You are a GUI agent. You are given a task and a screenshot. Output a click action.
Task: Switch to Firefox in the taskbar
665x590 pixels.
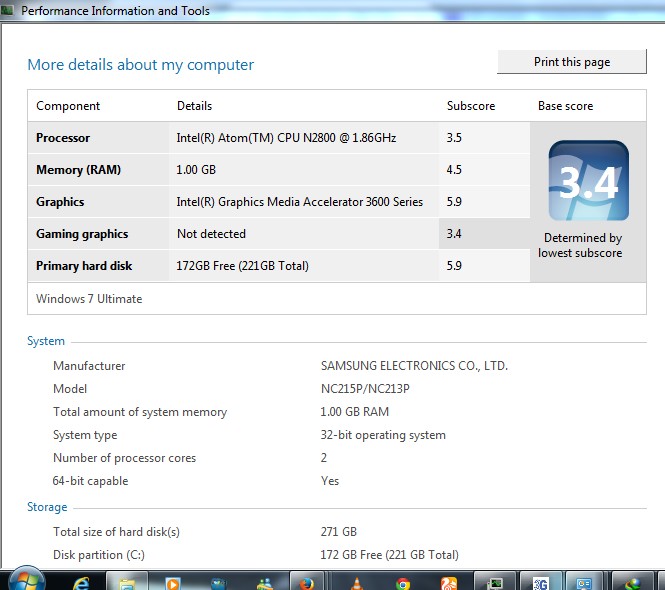(306, 583)
